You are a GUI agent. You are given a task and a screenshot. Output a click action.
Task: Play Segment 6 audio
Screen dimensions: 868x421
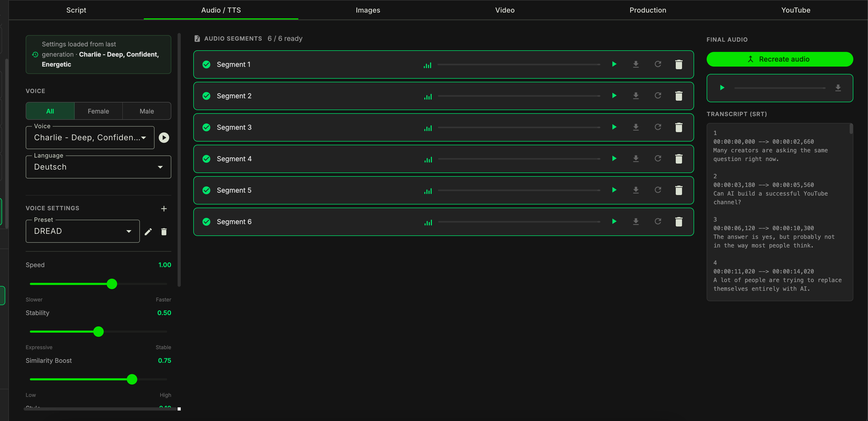click(614, 222)
